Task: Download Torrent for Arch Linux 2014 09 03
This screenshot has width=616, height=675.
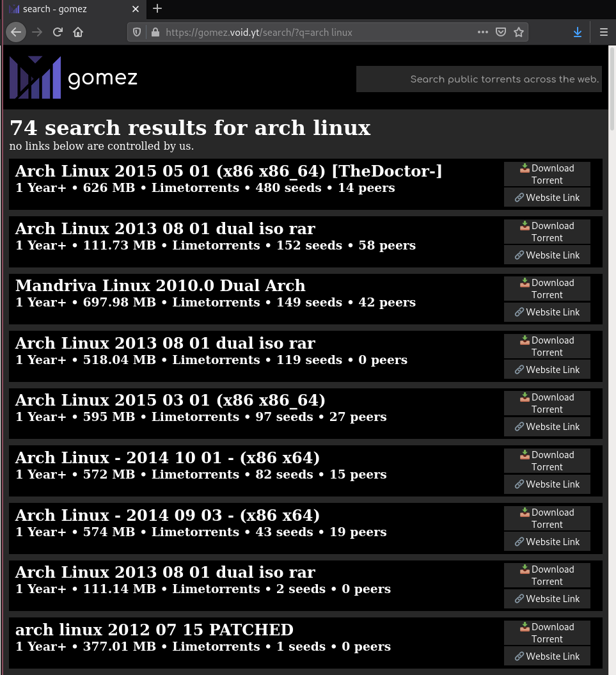Action: point(547,518)
